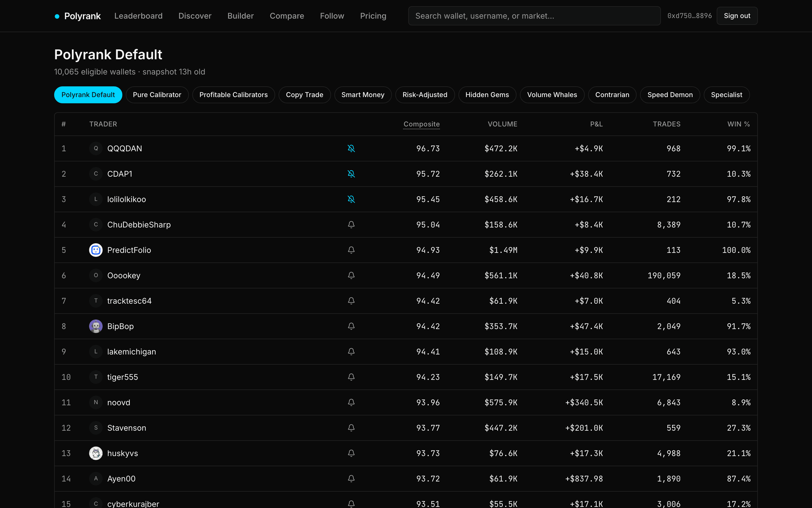Select the Speed Demon filter pill
Screen dimensions: 812x508
point(670,95)
